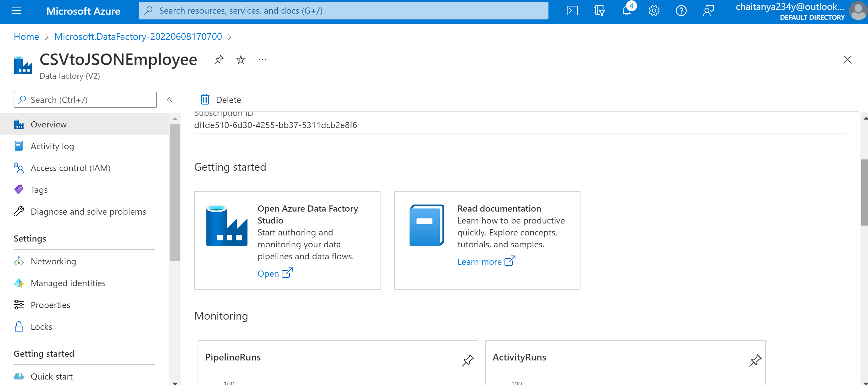Click the Microsoft Azure logo text
Viewport: 868px width, 385px height.
[83, 11]
